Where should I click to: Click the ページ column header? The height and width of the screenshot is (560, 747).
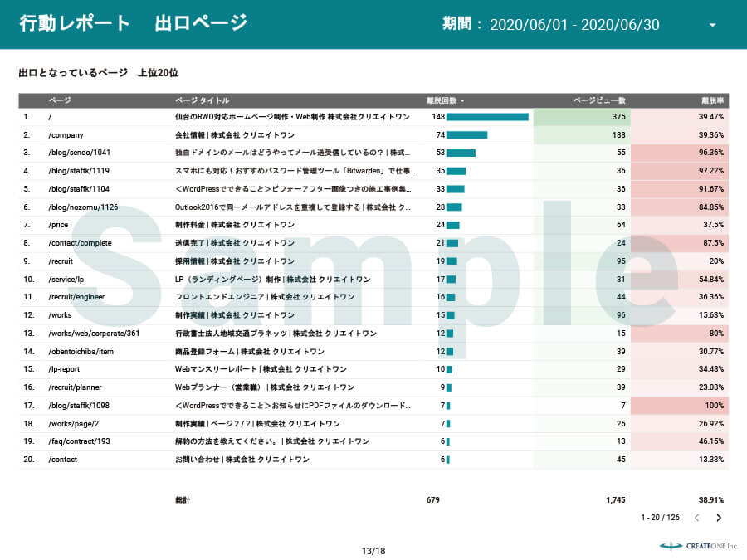tap(60, 100)
